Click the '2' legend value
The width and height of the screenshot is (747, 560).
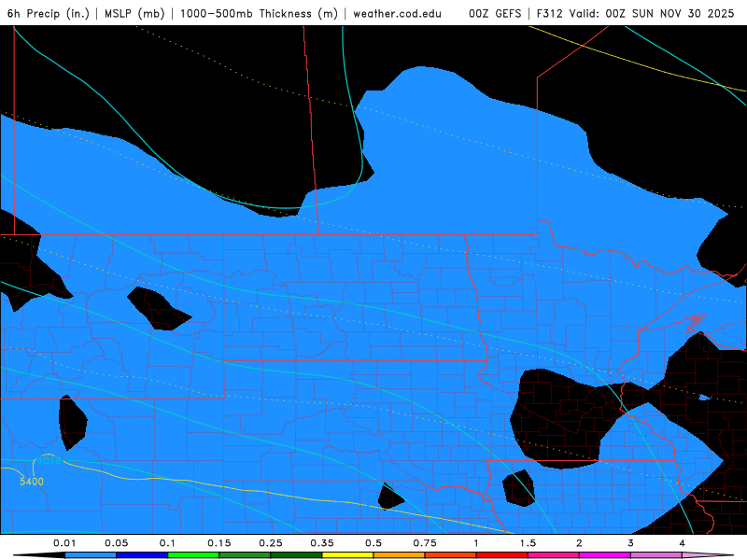[579, 543]
